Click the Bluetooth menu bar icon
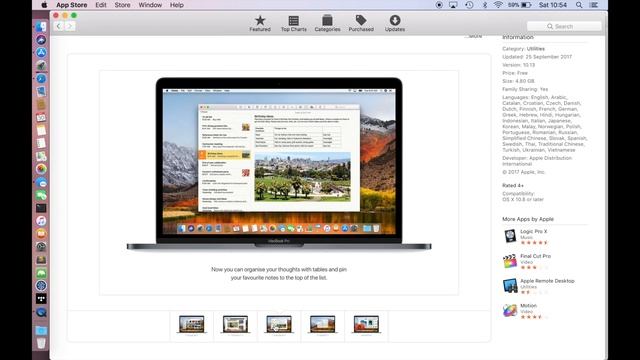 point(485,5)
